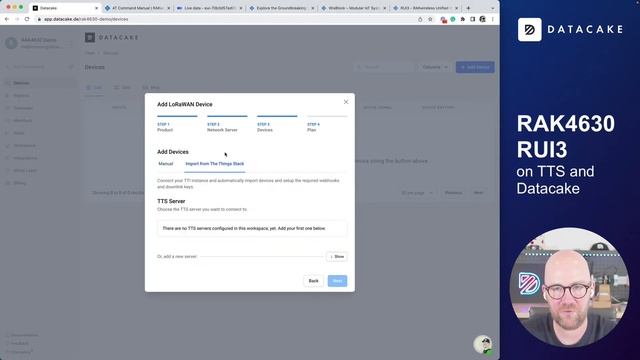This screenshot has height=360, width=640.
Task: Go to Step 1 Product
Action: tap(177, 125)
